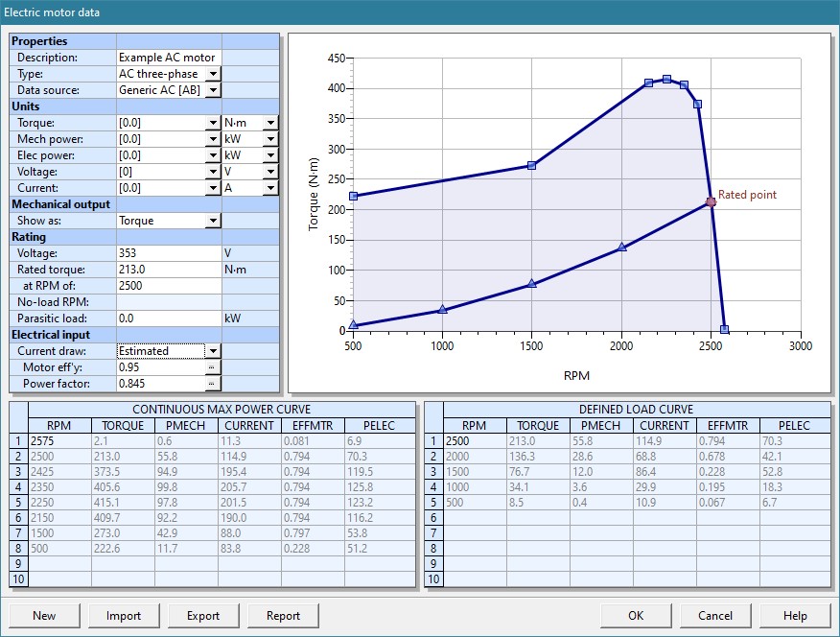Click the triangle load marker at 2000 RPM
Viewport: 840px width, 637px height.
pyautogui.click(x=621, y=248)
